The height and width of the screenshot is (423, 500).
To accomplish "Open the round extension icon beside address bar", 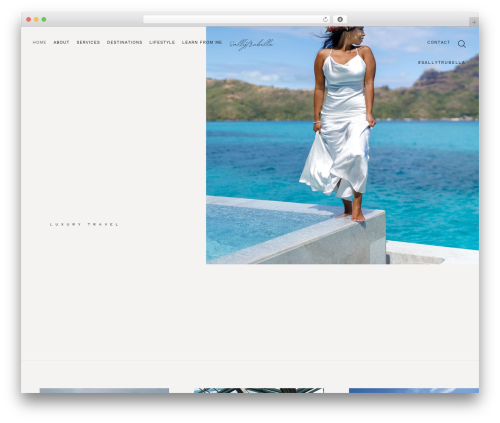I will pyautogui.click(x=340, y=20).
